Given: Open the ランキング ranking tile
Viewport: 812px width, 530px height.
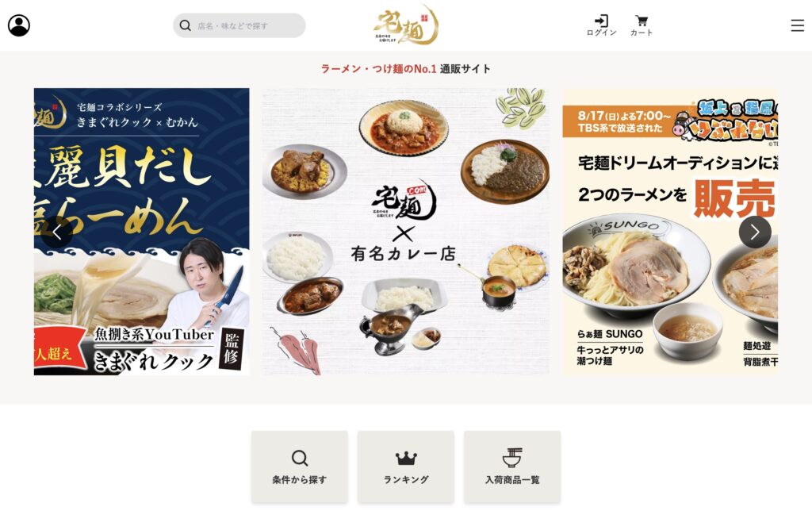Looking at the screenshot, I should click(x=406, y=467).
